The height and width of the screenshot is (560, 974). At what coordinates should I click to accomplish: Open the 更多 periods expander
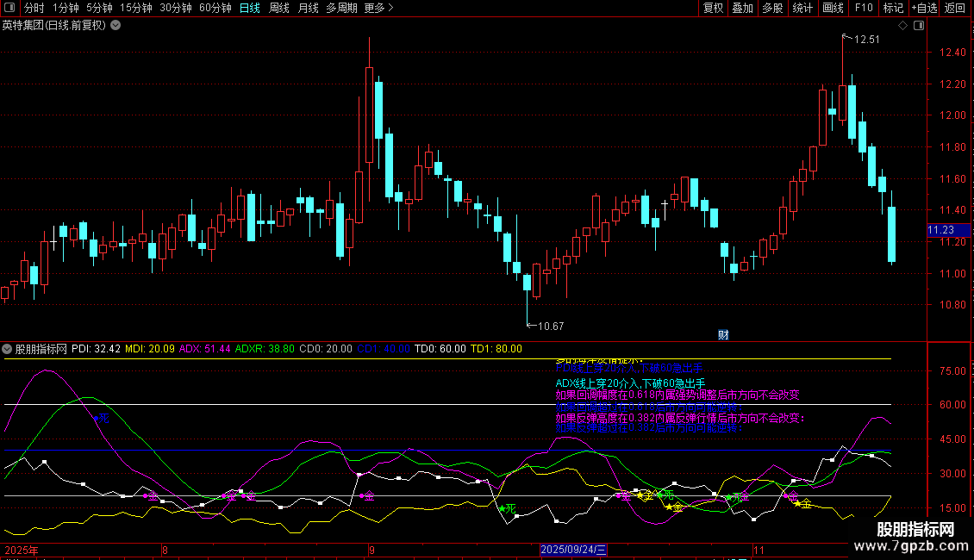(x=378, y=9)
